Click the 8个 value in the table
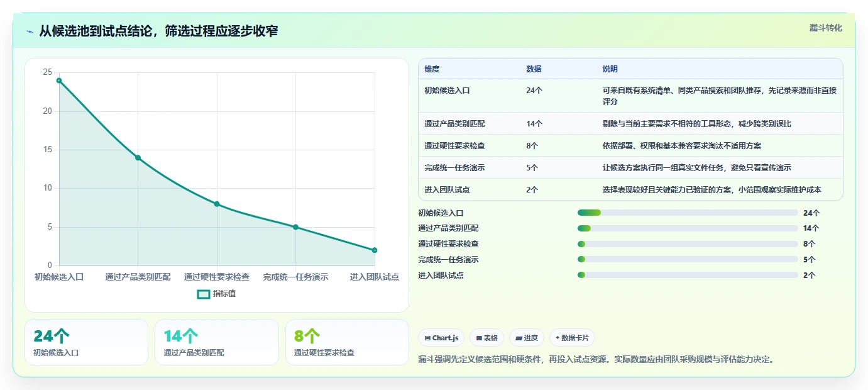868x390 pixels. pos(532,146)
